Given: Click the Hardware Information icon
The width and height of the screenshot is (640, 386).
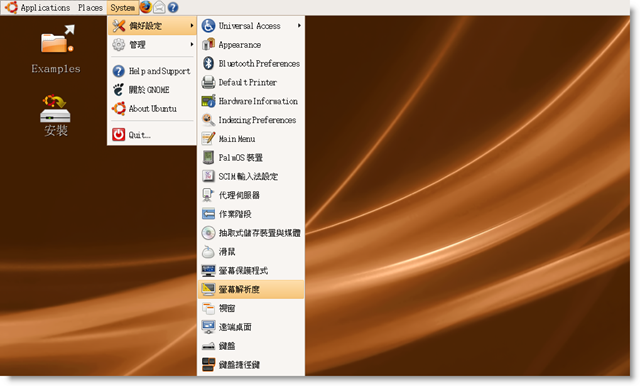Looking at the screenshot, I should 208,101.
